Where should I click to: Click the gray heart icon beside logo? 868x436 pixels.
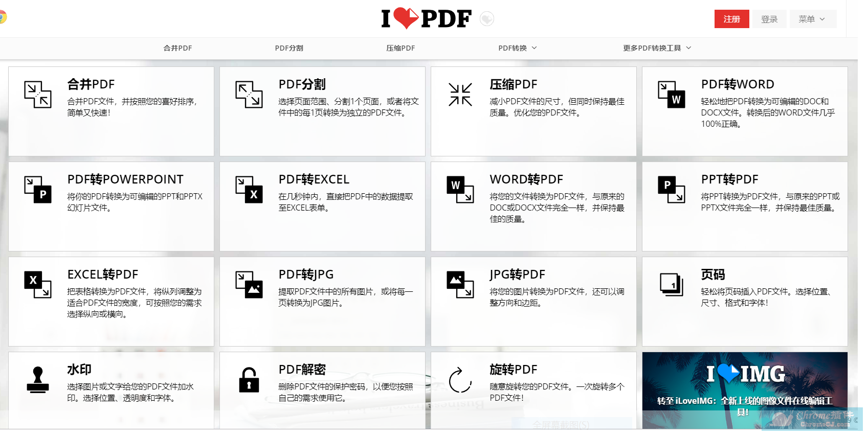487,19
